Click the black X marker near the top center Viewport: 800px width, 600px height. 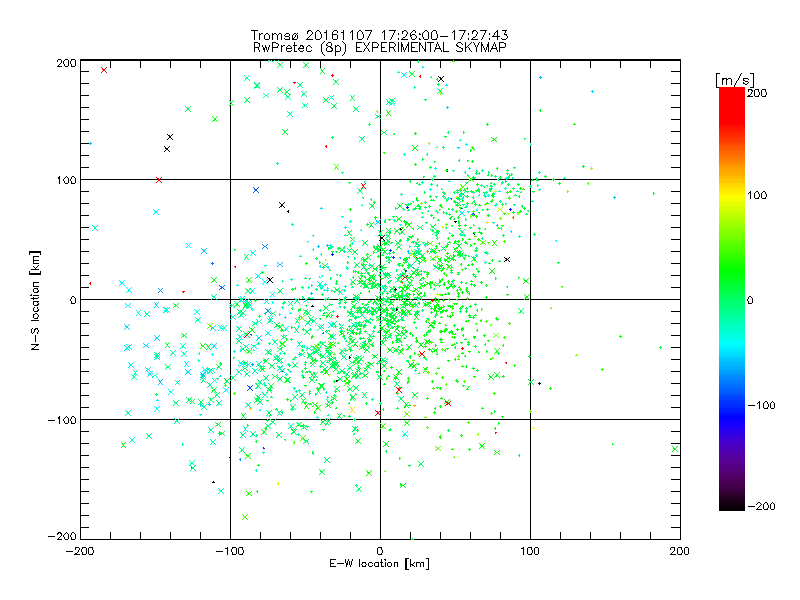[441, 79]
